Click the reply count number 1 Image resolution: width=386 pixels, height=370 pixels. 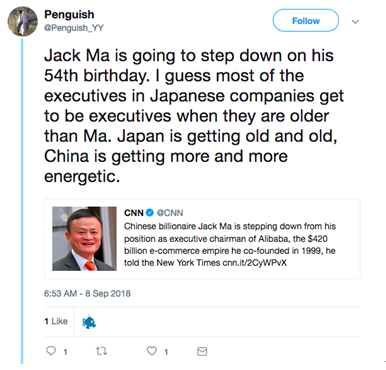(65, 352)
